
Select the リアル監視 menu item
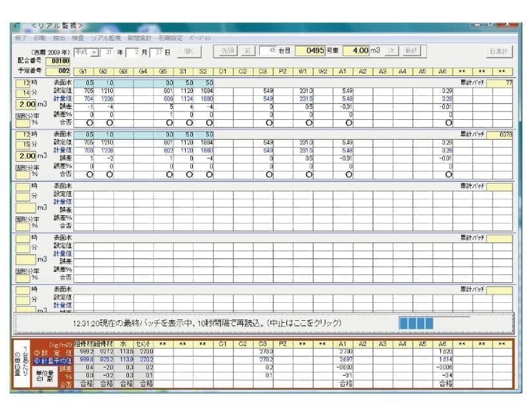(x=105, y=39)
